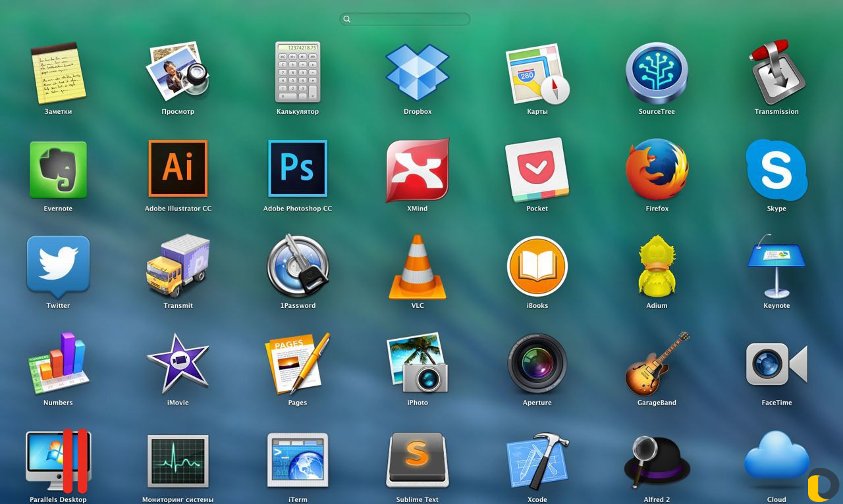The image size is (843, 504).
Task: Open Xcode
Action: click(537, 461)
